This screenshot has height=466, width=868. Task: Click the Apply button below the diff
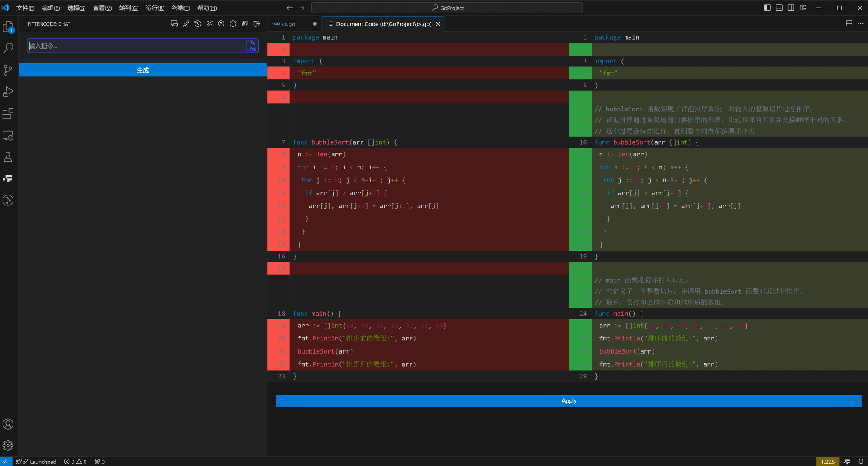569,401
